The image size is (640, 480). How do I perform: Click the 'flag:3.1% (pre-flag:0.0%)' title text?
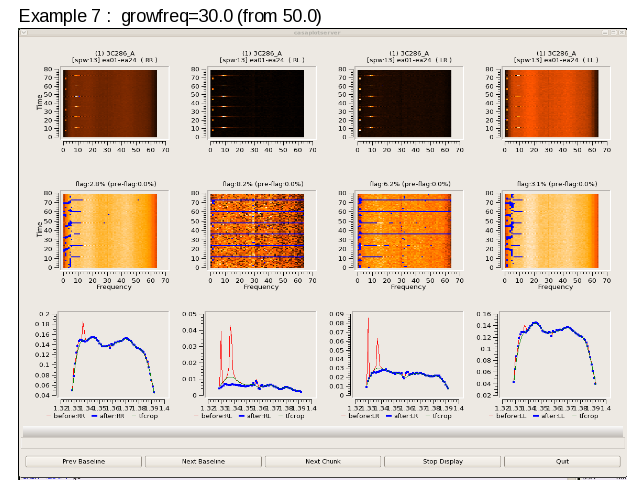tap(557, 184)
